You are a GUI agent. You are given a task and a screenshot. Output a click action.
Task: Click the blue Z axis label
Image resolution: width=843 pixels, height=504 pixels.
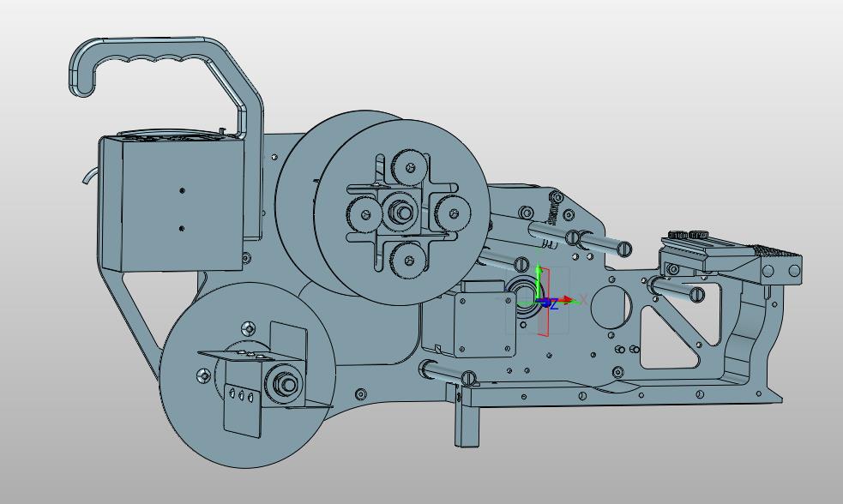pyautogui.click(x=554, y=306)
